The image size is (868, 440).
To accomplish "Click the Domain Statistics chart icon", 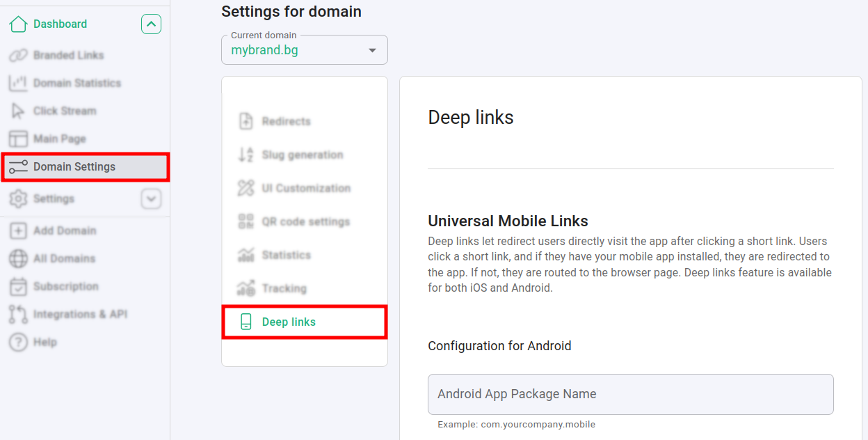I will point(18,84).
